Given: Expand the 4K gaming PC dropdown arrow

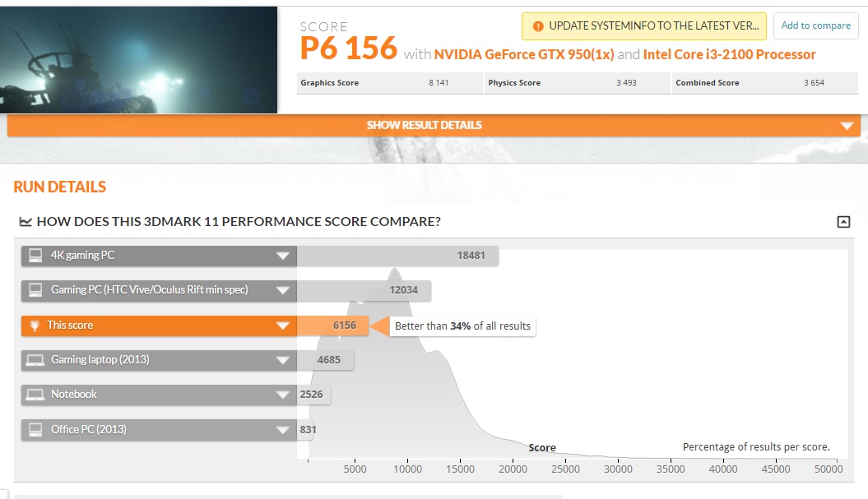Looking at the screenshot, I should pyautogui.click(x=282, y=256).
